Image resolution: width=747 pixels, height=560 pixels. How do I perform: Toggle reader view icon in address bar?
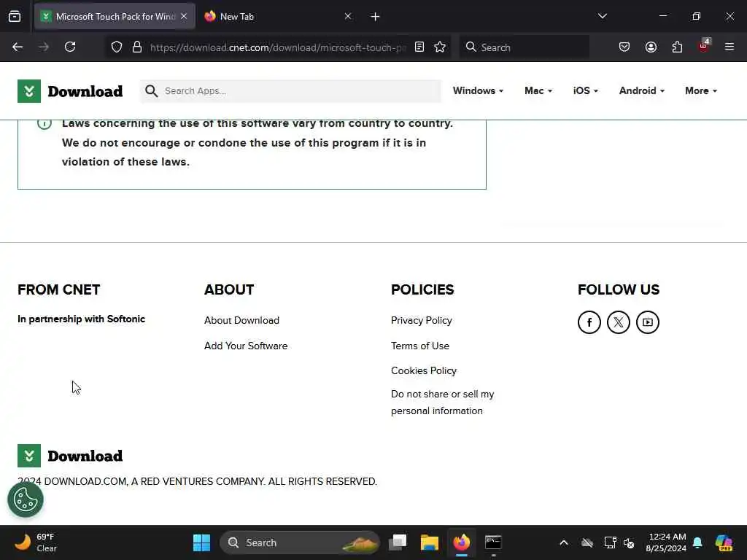click(419, 47)
